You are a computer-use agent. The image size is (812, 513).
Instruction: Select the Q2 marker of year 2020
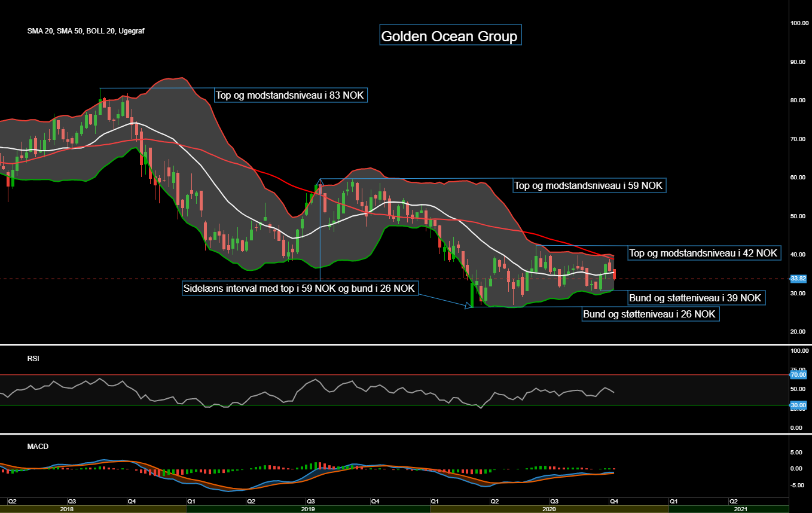click(494, 500)
